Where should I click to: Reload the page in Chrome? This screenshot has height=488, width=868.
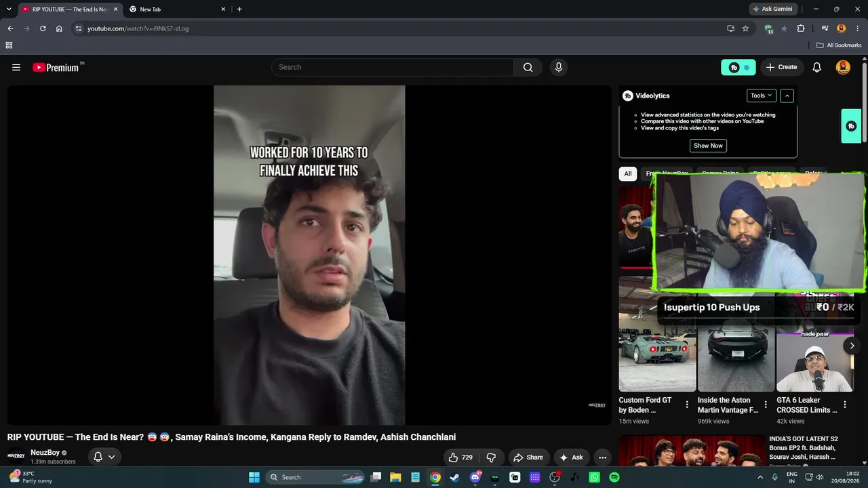point(43,28)
